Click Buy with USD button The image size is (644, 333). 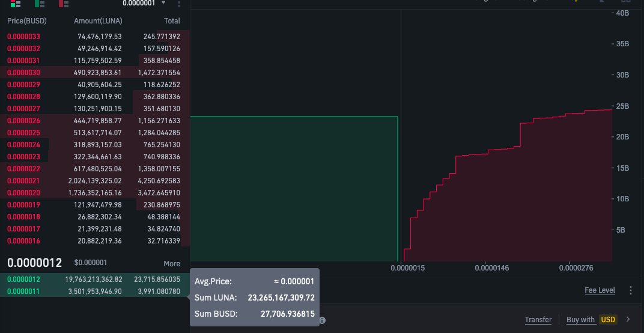pos(591,319)
